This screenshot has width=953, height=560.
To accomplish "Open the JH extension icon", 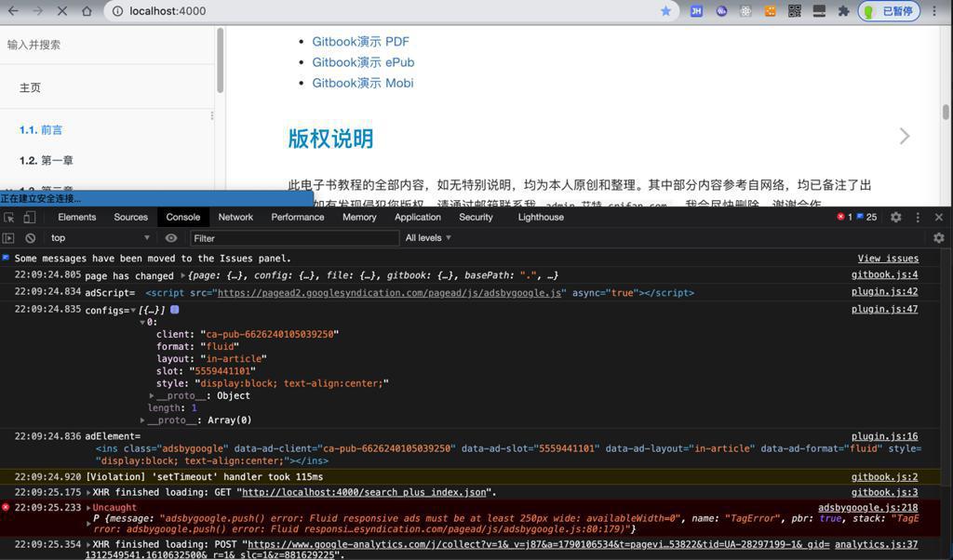I will tap(696, 11).
